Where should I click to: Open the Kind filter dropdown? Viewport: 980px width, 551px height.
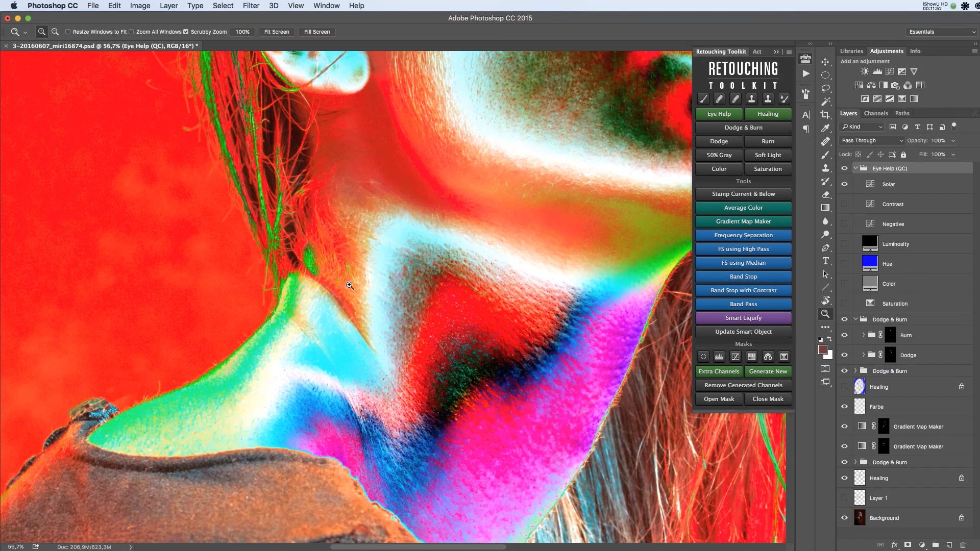click(862, 127)
